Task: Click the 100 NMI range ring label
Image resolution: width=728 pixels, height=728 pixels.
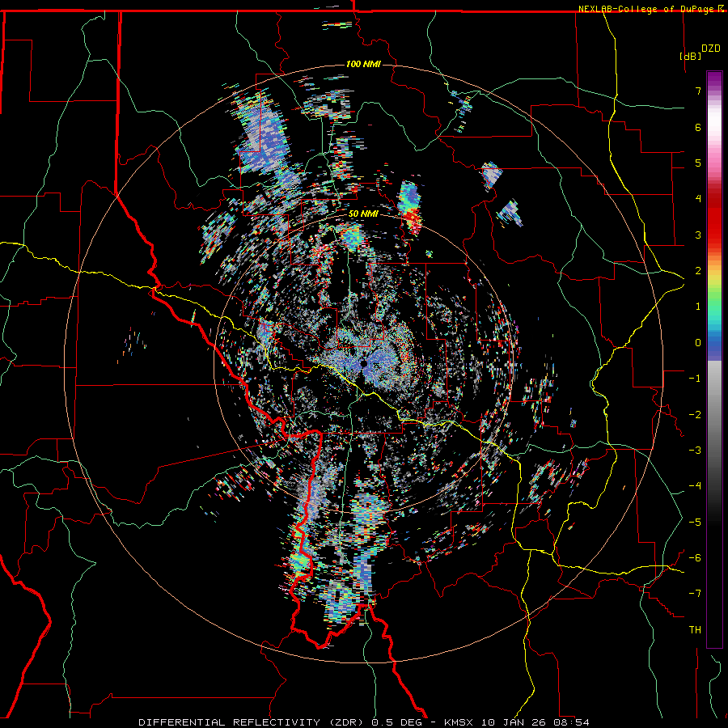Action: coord(363,64)
